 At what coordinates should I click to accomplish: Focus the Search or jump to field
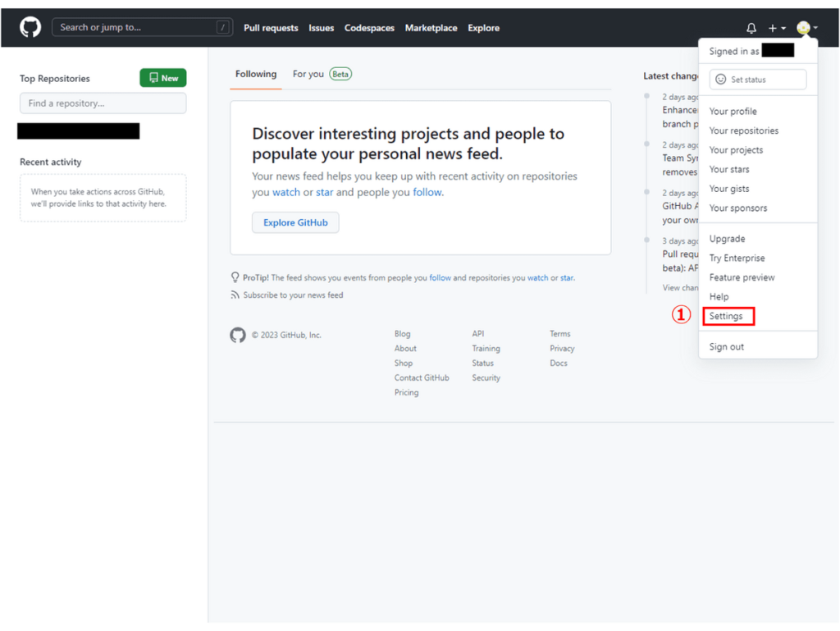[x=142, y=27]
